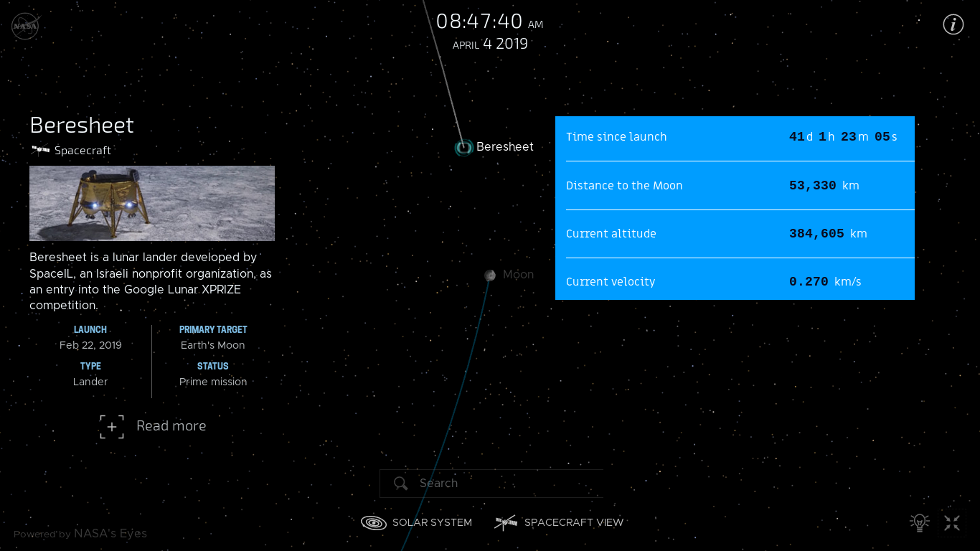Click the Powered by NASA's Eyes link
This screenshot has height=551, width=980.
[x=80, y=534]
